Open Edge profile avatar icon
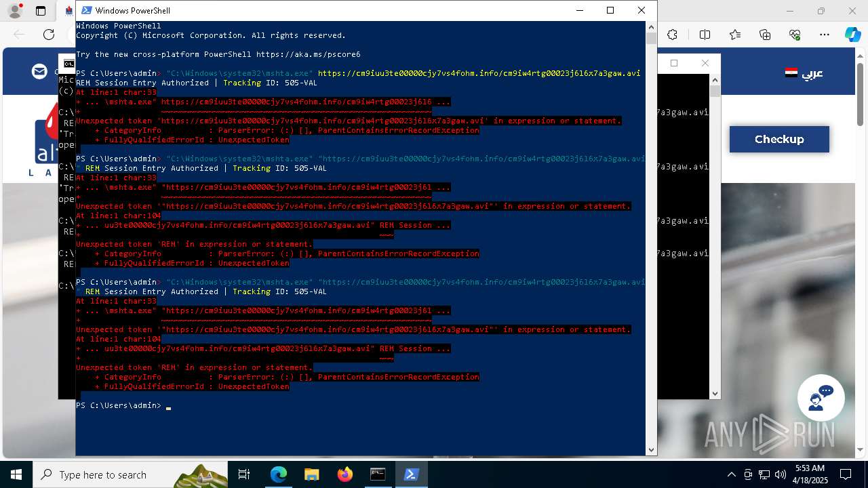 [x=14, y=11]
